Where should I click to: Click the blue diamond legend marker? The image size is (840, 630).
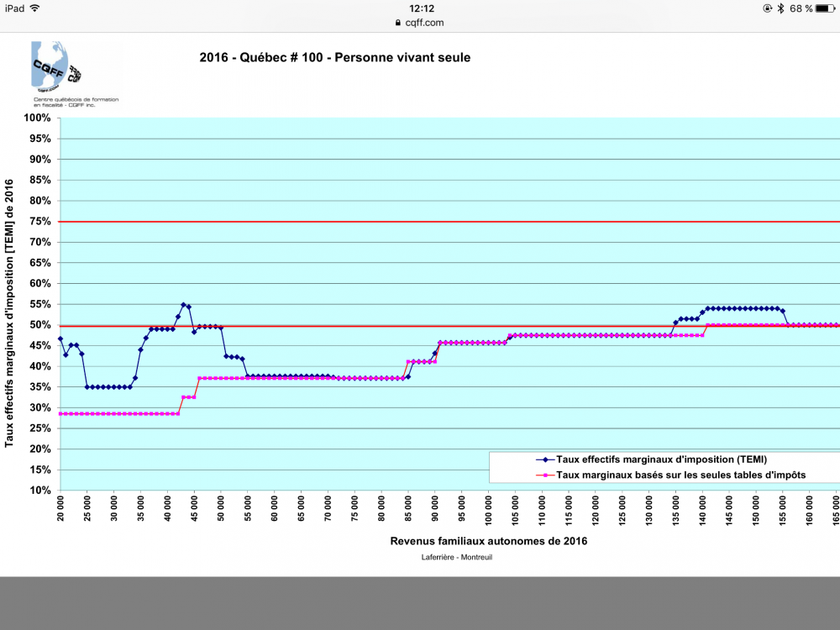[x=545, y=459]
